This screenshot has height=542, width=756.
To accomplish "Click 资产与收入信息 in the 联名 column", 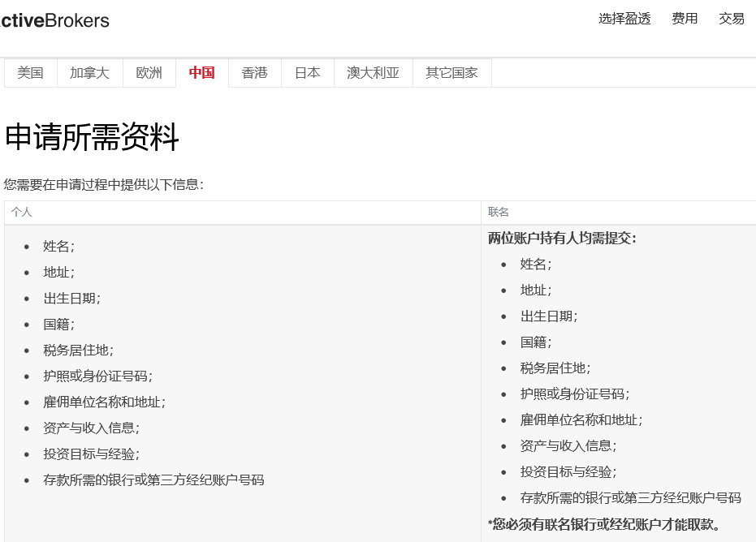I will coord(568,446).
